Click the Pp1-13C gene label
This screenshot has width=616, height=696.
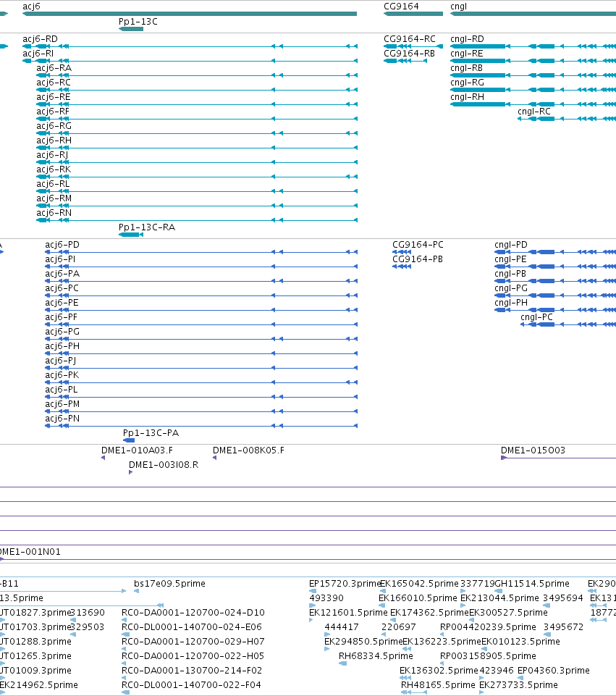point(138,22)
